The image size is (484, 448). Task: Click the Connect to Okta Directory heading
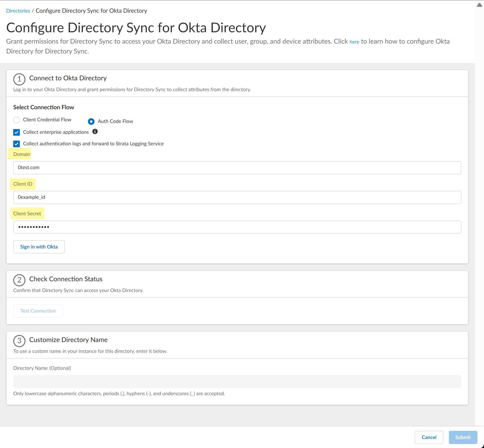tap(68, 78)
